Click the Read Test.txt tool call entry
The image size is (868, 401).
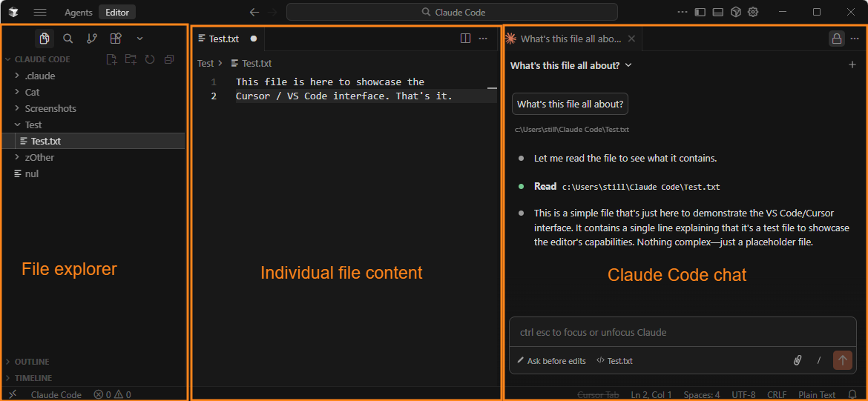pos(627,186)
